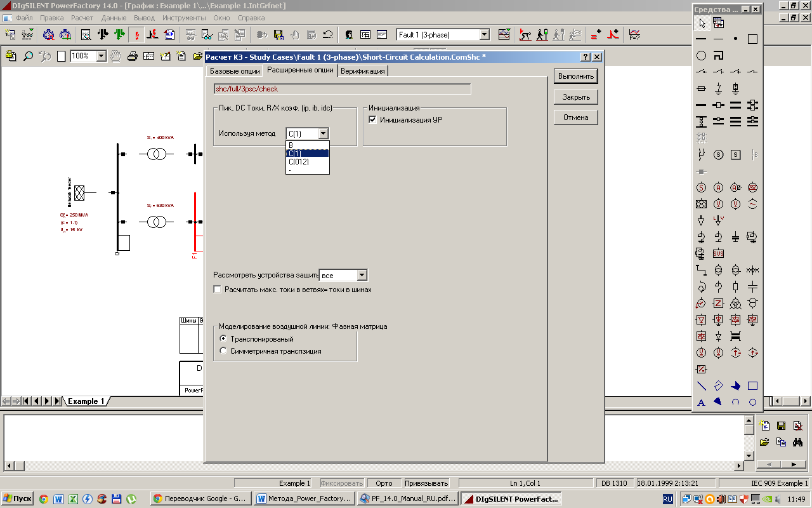The image size is (812, 508).
Task: Toggle Орто mode in status bar
Action: (384, 483)
